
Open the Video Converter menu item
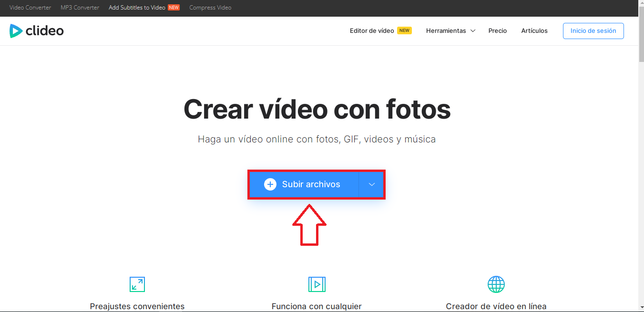pos(30,8)
